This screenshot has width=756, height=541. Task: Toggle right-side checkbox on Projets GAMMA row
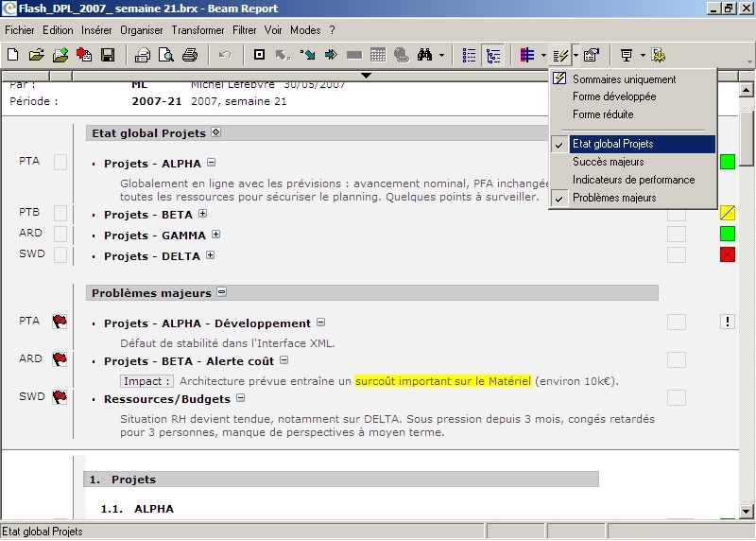point(677,234)
